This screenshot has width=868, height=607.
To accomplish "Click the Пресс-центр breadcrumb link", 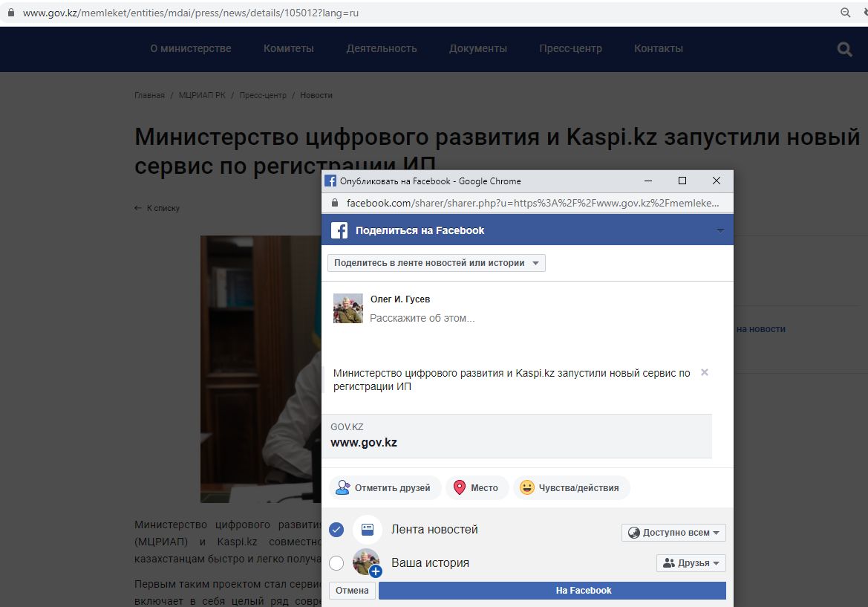I will pos(263,95).
